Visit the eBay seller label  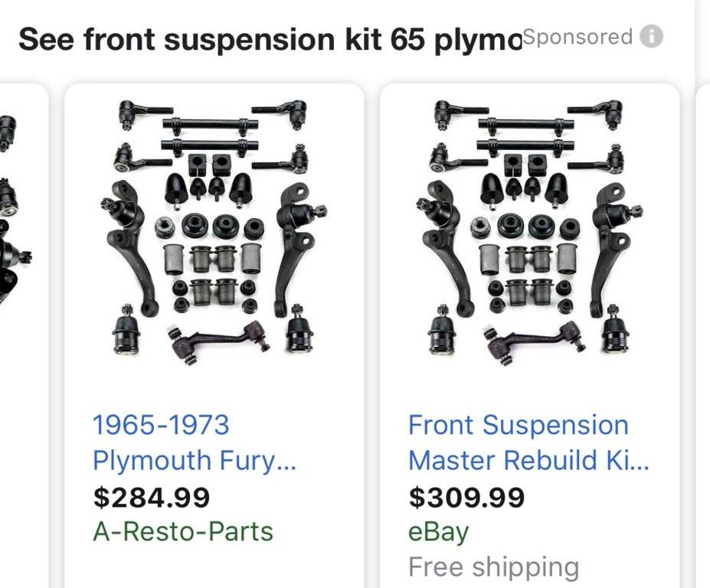point(438,531)
